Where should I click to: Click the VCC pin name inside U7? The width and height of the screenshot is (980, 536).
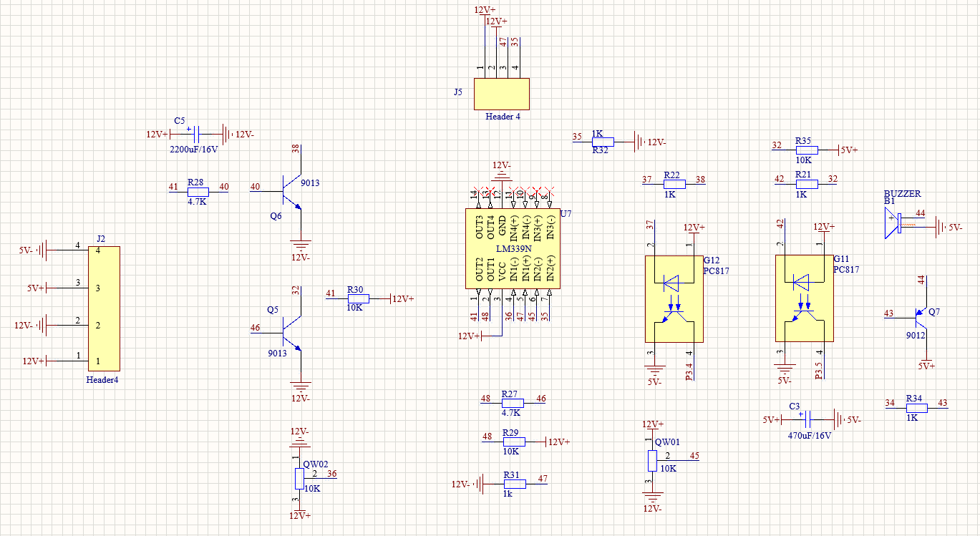pyautogui.click(x=502, y=271)
